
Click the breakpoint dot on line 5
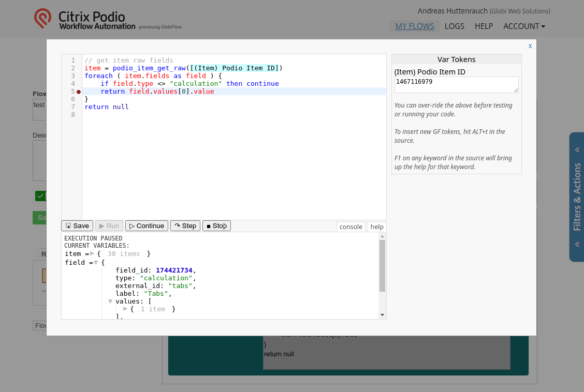[x=79, y=92]
